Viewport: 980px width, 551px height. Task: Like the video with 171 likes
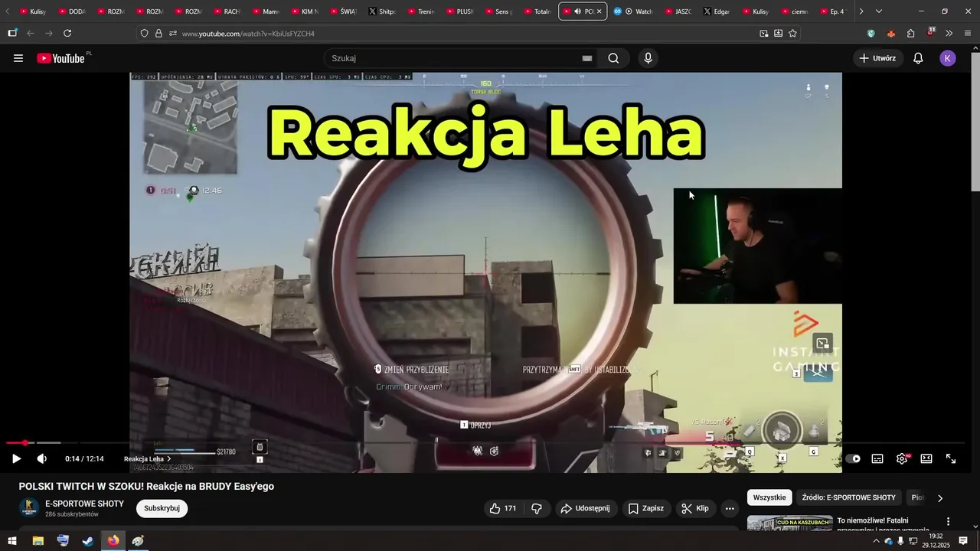click(502, 508)
